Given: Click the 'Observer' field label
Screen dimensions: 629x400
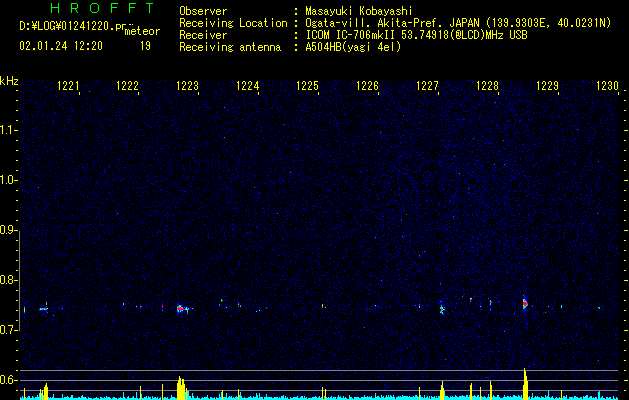Looking at the screenshot, I should coord(203,11).
